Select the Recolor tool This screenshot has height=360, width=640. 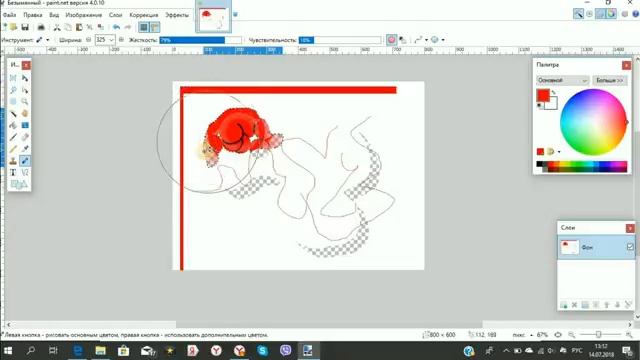pos(25,161)
